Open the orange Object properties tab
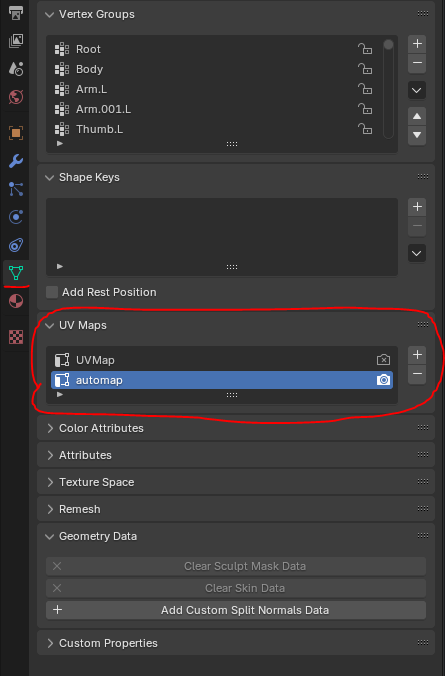This screenshot has width=445, height=676. click(x=16, y=133)
